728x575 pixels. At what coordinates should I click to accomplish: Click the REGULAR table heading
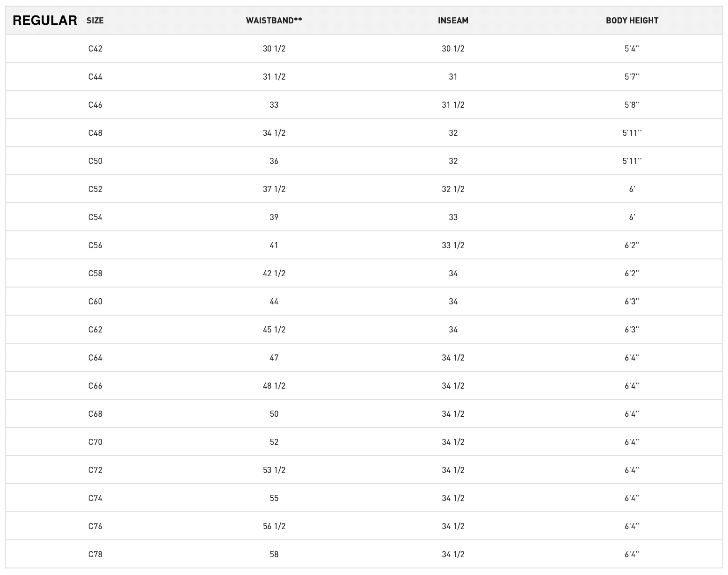[x=45, y=20]
